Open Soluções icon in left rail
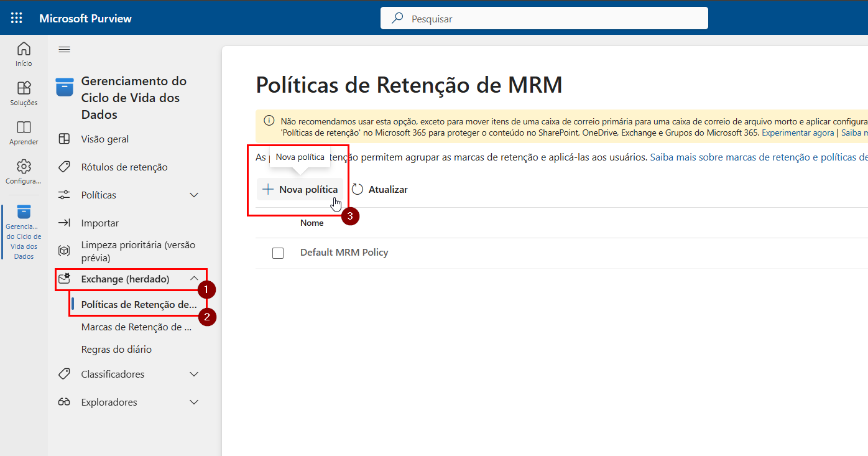 pyautogui.click(x=24, y=88)
